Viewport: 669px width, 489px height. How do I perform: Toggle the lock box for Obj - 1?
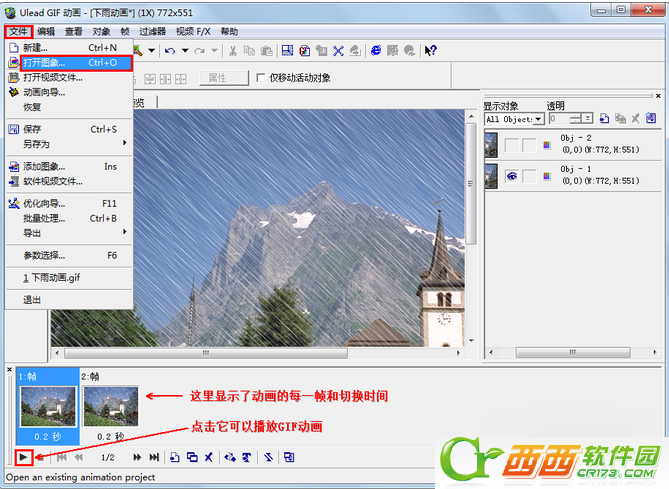[529, 176]
